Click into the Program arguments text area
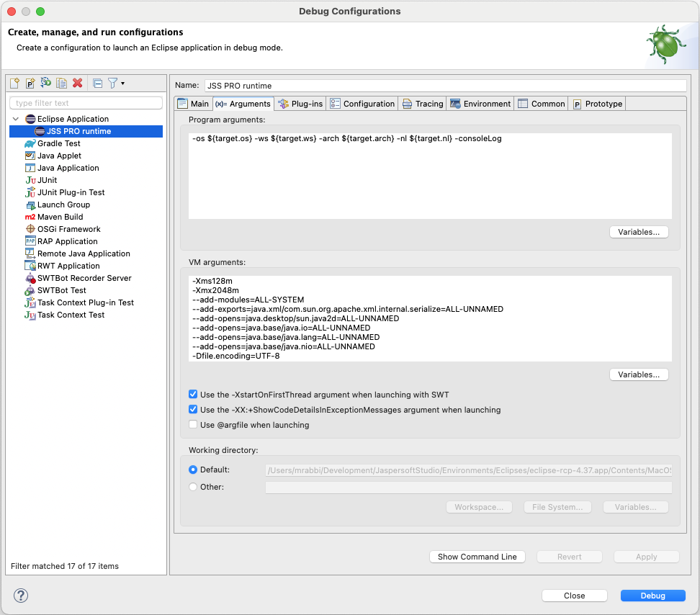This screenshot has width=700, height=615. point(430,176)
